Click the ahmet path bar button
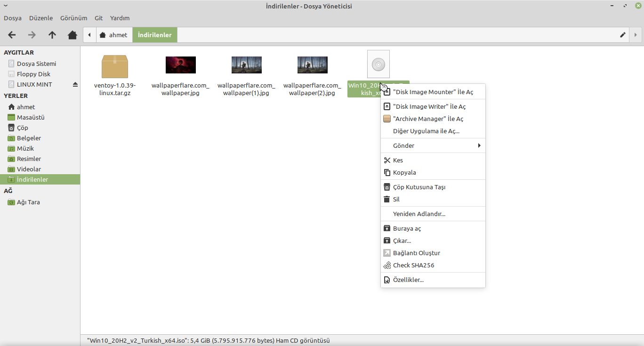644x346 pixels. [114, 35]
